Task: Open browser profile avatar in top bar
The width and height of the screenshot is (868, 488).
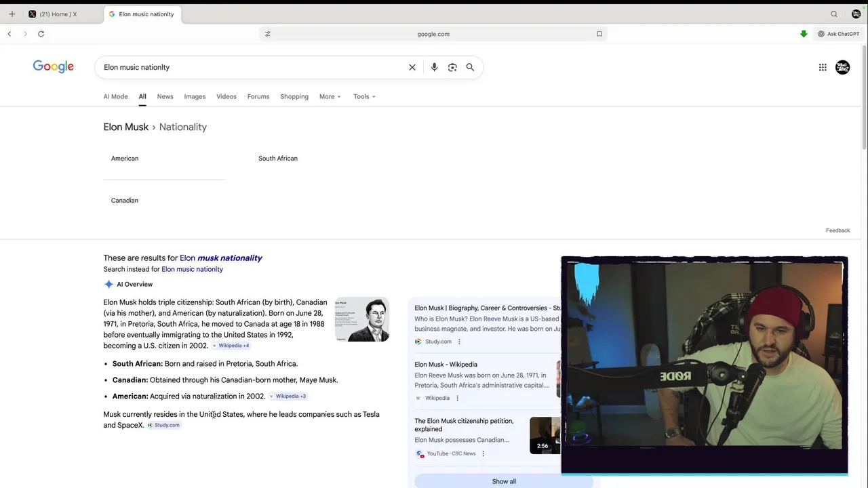Action: pos(856,14)
